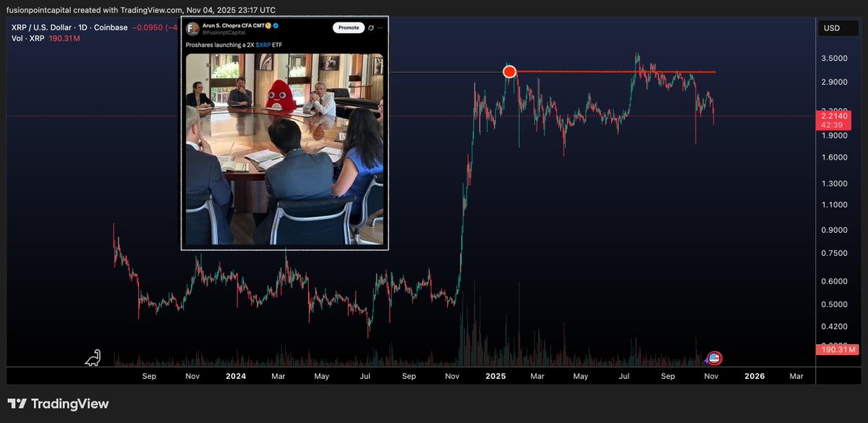Image resolution: width=868 pixels, height=423 pixels.
Task: Click the 2024 year label on time axis
Action: pos(235,376)
